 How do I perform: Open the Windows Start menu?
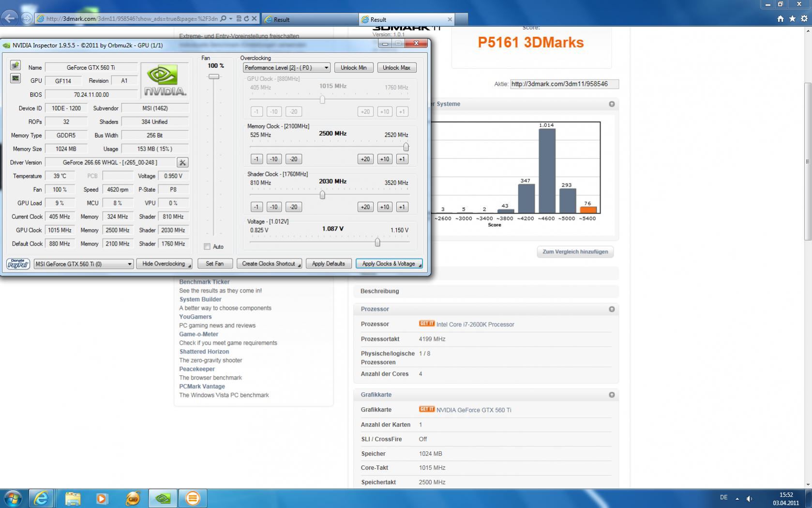click(12, 498)
